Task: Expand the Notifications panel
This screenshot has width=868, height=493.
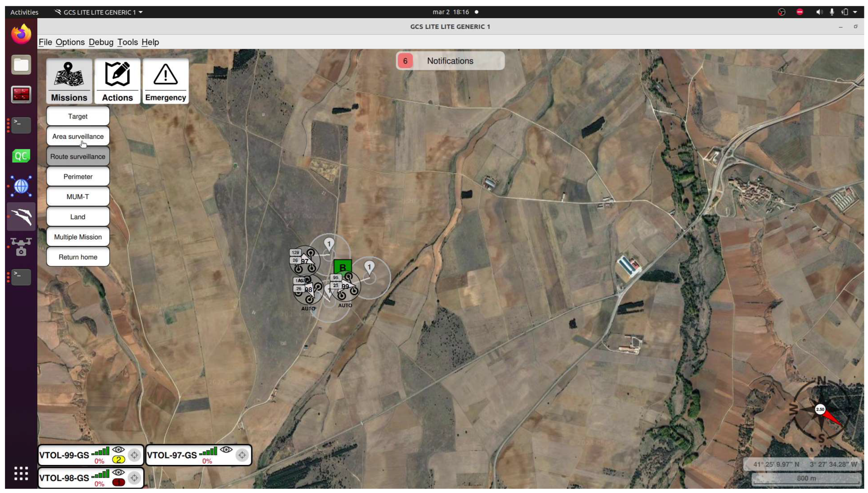Action: pos(450,61)
